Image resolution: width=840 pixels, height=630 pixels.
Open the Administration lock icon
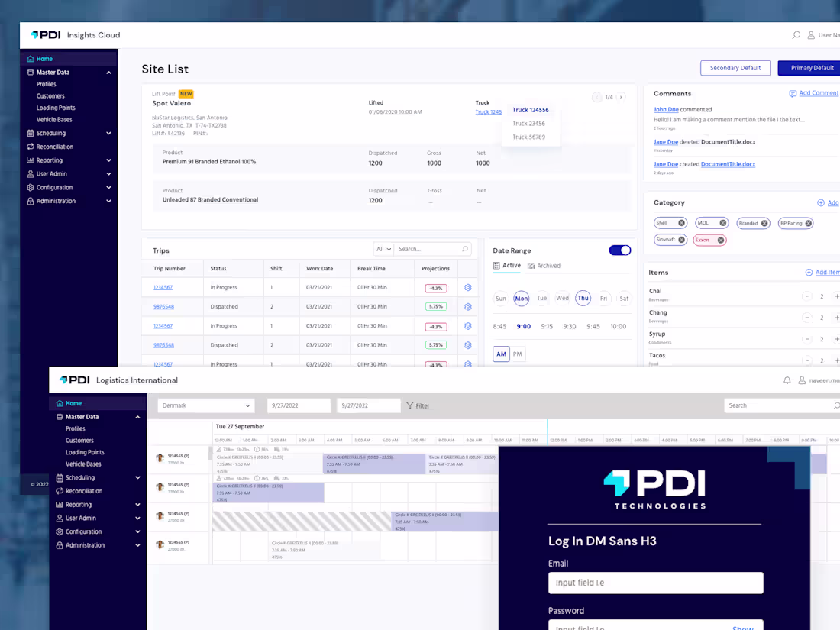tap(29, 201)
